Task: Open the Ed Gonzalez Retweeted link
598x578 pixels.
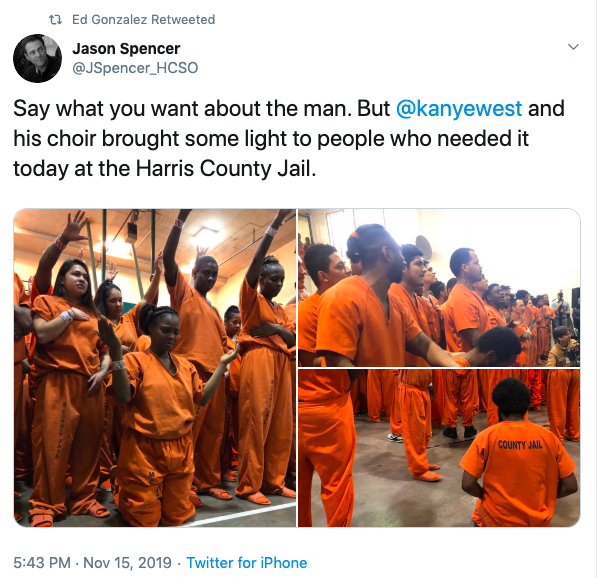Action: click(x=143, y=19)
